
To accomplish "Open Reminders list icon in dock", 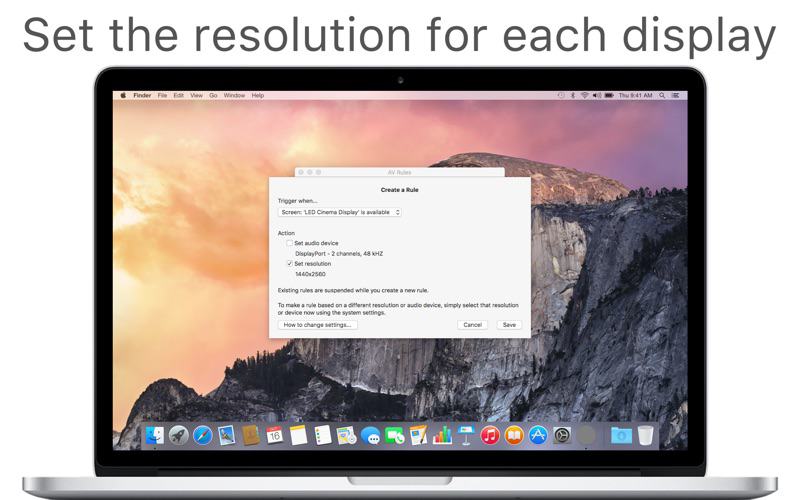I will (x=322, y=435).
